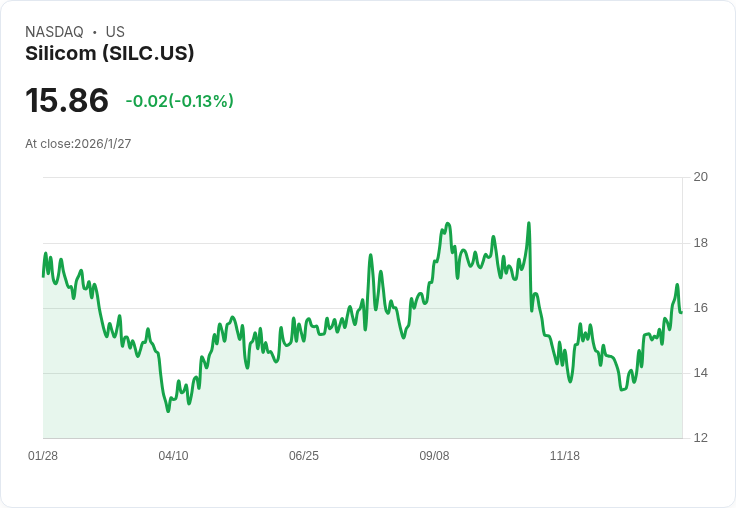Click the 12 price axis label
736x508 pixels.
click(x=701, y=438)
